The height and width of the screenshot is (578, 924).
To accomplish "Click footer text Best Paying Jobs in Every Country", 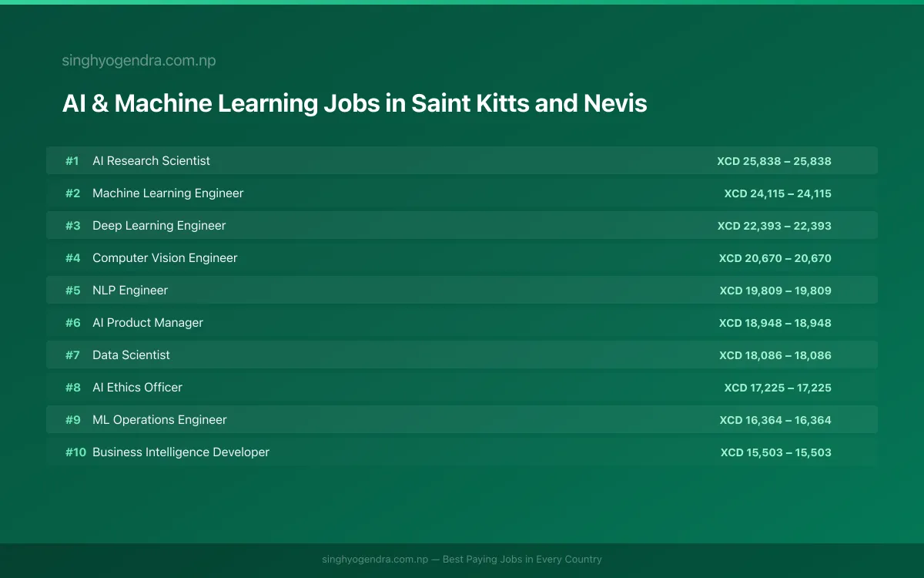I will pyautogui.click(x=522, y=560).
